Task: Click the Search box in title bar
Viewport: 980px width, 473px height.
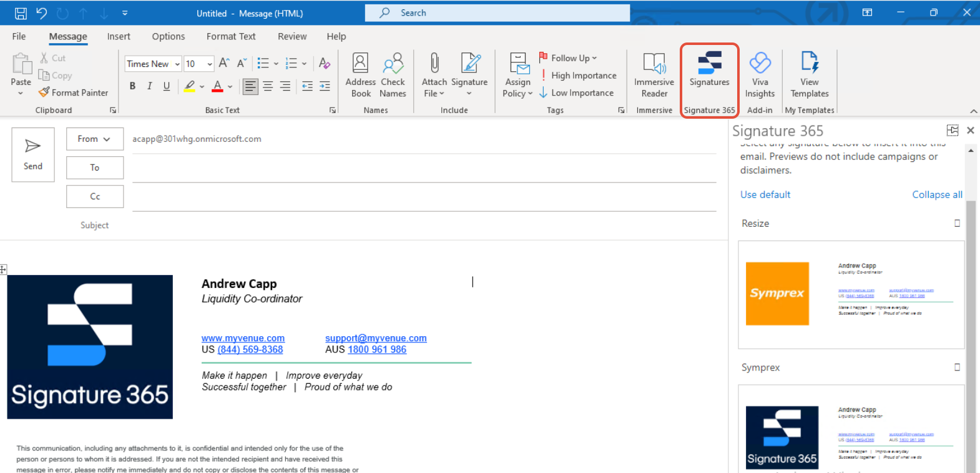Action: (x=497, y=12)
